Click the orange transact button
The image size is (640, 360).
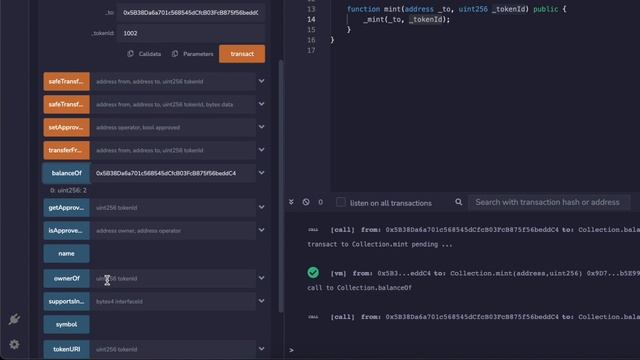[242, 54]
